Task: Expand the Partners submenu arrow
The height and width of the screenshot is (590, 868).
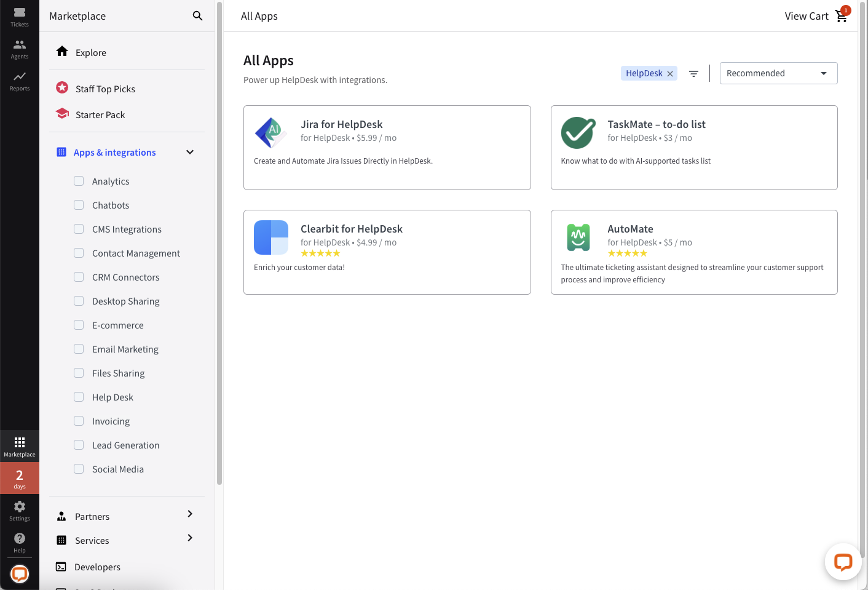Action: pyautogui.click(x=190, y=514)
